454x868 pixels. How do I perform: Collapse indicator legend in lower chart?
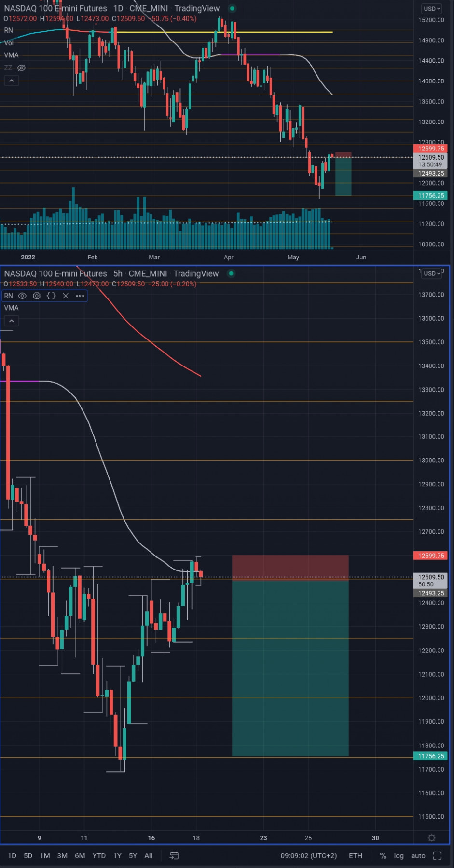[x=11, y=321]
